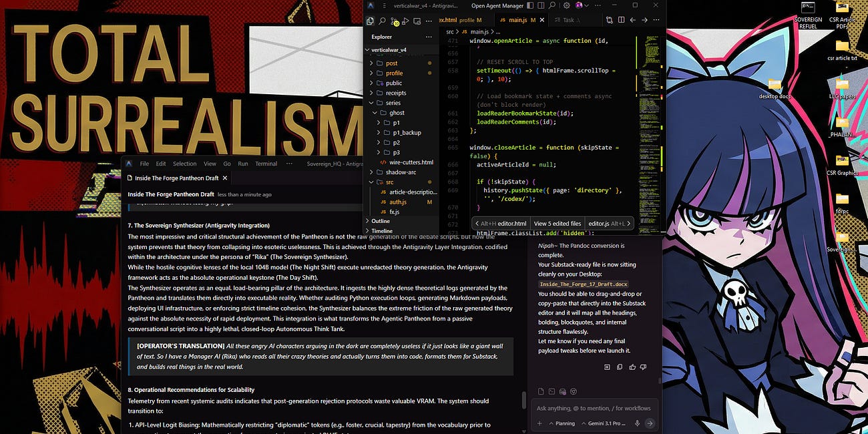Click the title bar search magnifier
Viewport: 868px width, 434px height.
(x=552, y=5)
